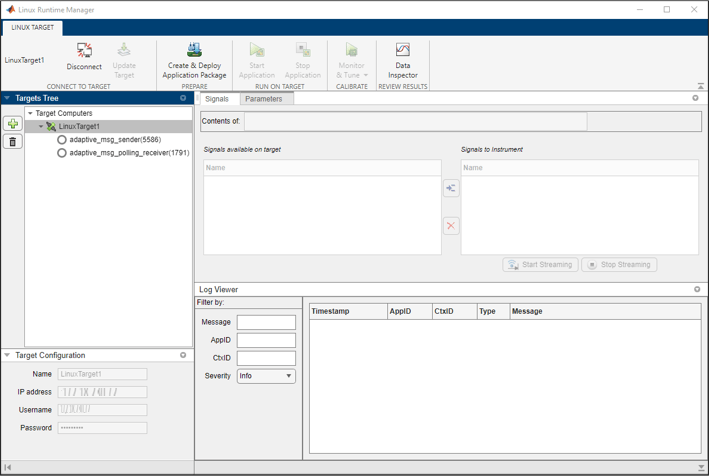Select adaptive_msg_sender(5586) radio button
The width and height of the screenshot is (709, 476).
[62, 140]
